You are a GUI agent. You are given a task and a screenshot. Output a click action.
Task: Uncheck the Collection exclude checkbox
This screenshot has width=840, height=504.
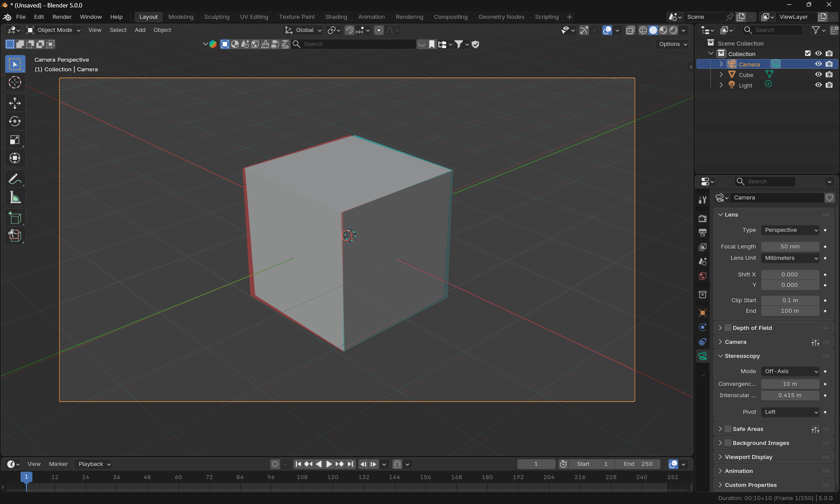click(x=808, y=53)
